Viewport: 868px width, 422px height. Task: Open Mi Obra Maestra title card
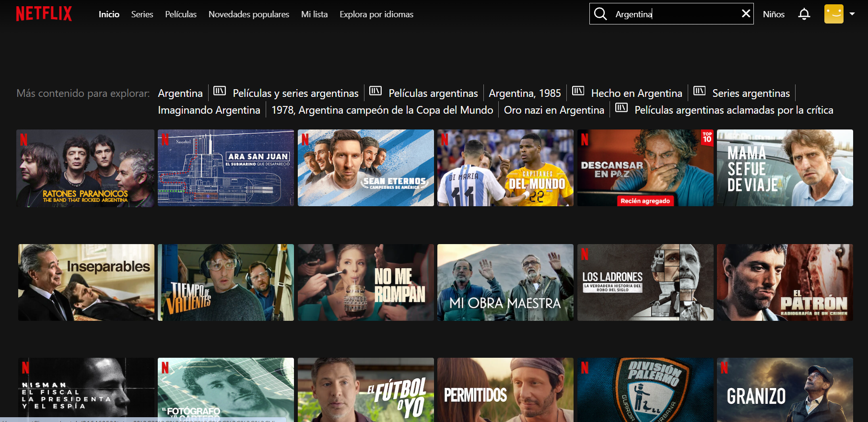click(x=505, y=282)
